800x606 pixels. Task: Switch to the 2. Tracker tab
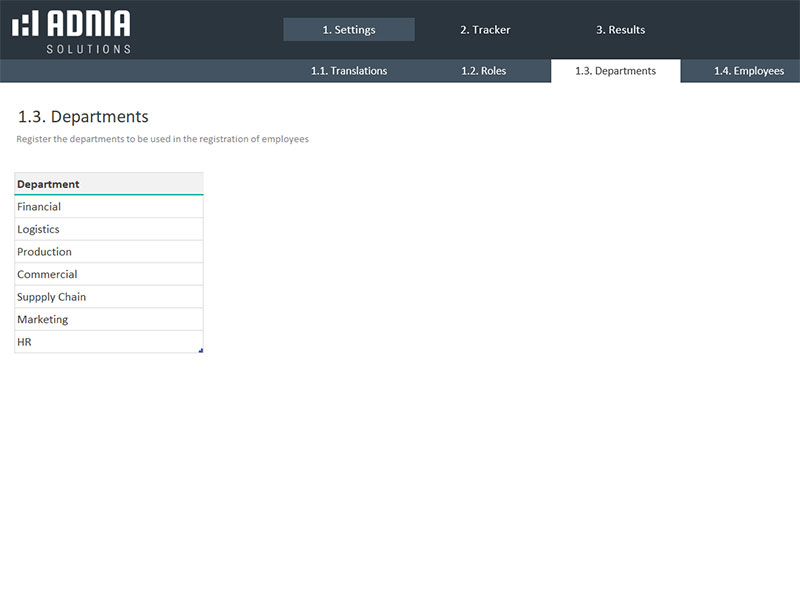point(485,30)
